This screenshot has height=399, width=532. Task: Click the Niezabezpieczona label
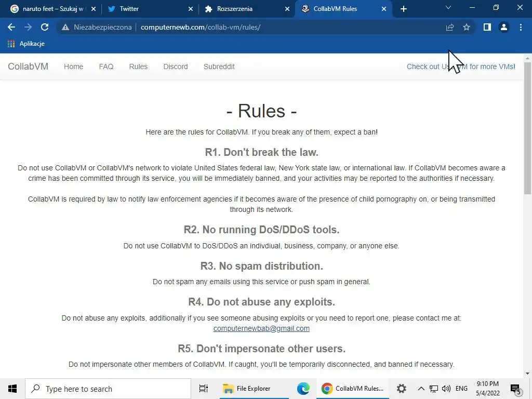tap(103, 27)
